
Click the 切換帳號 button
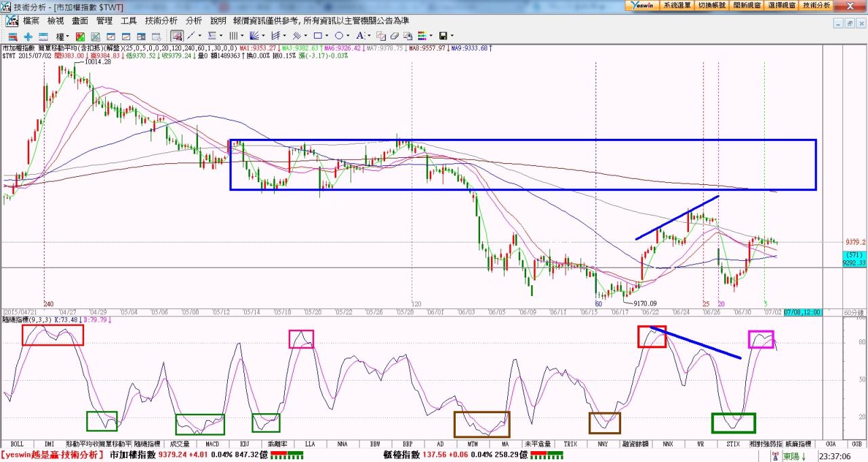[712, 5]
